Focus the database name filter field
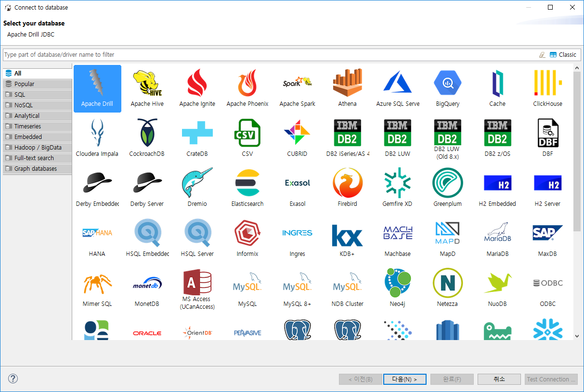Viewport: 584px width, 392px height. (x=270, y=55)
